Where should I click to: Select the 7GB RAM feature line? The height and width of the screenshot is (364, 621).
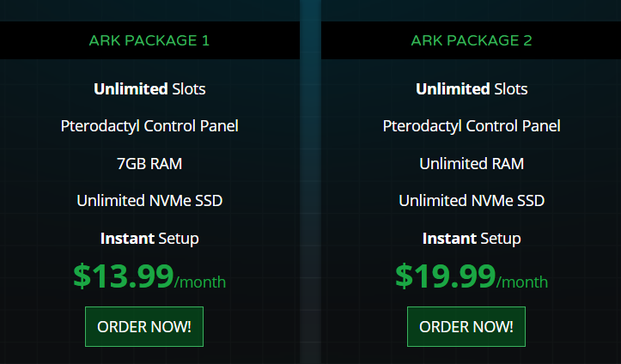coord(149,163)
